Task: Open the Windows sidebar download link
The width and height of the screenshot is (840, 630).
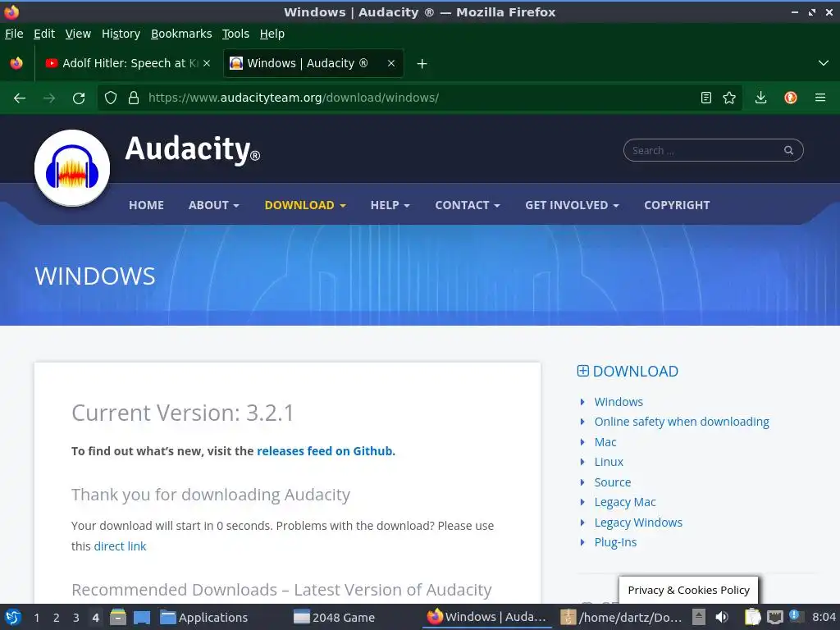Action: pyautogui.click(x=619, y=402)
